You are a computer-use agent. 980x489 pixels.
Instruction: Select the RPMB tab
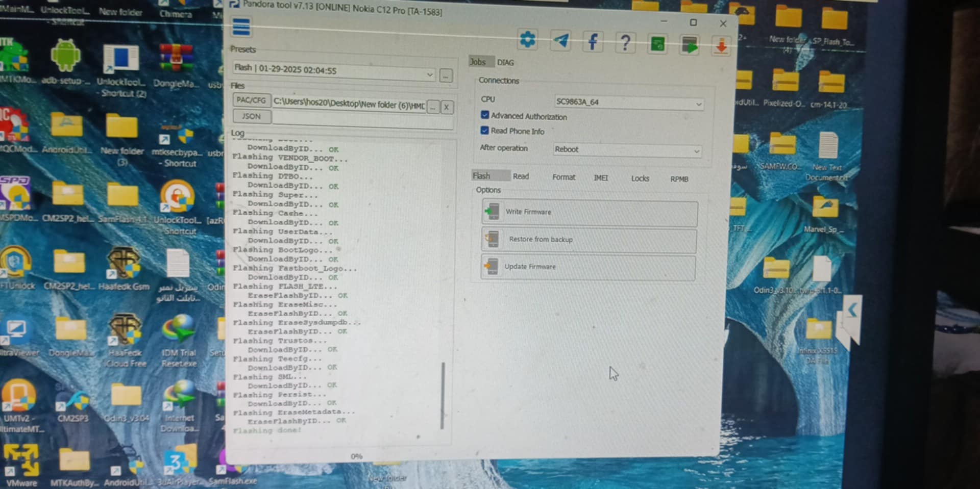pyautogui.click(x=679, y=179)
